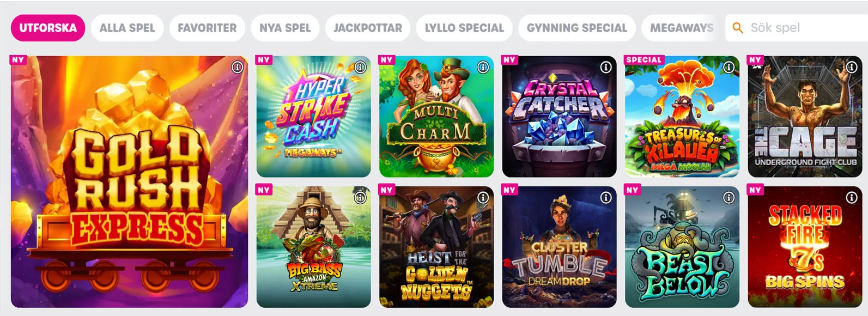868x316 pixels.
Task: Open the Favoriter tab
Action: (207, 28)
